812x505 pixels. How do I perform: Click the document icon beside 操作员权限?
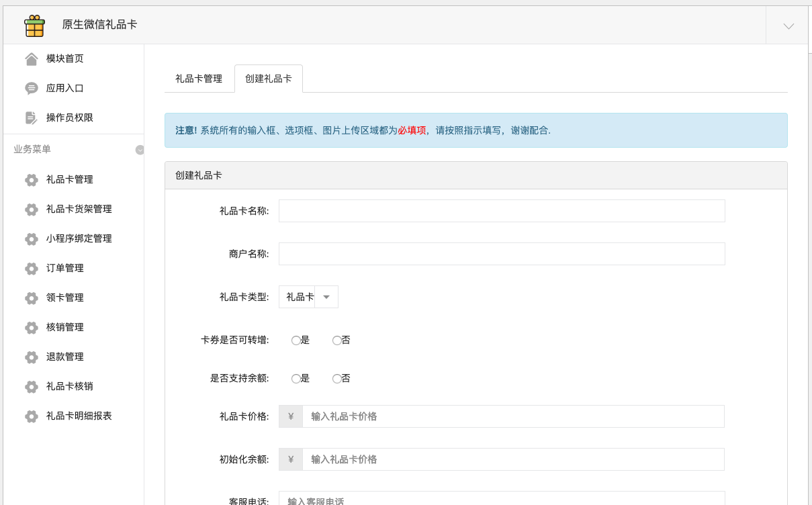point(32,118)
